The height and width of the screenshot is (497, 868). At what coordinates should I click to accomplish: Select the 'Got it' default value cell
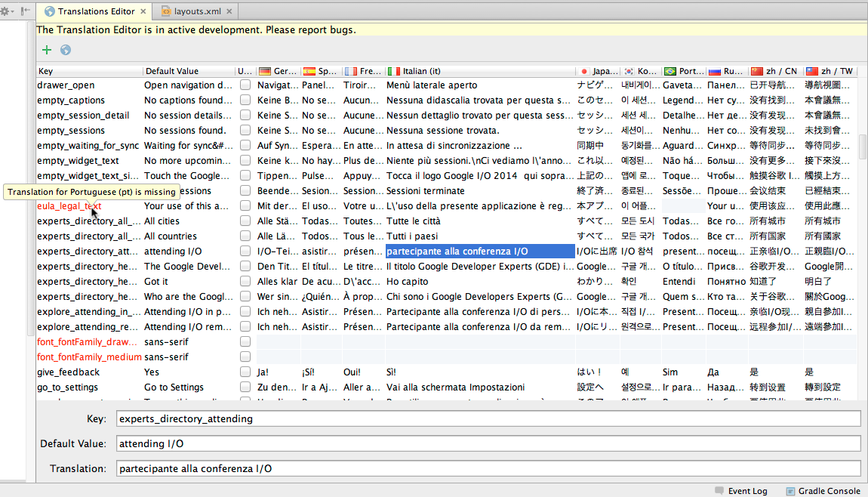coord(189,281)
